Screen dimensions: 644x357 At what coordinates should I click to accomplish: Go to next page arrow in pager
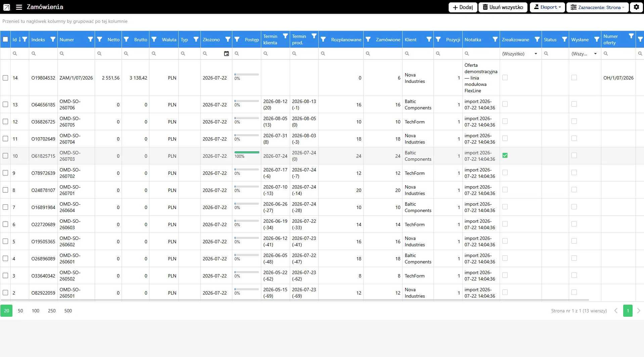[x=639, y=311]
